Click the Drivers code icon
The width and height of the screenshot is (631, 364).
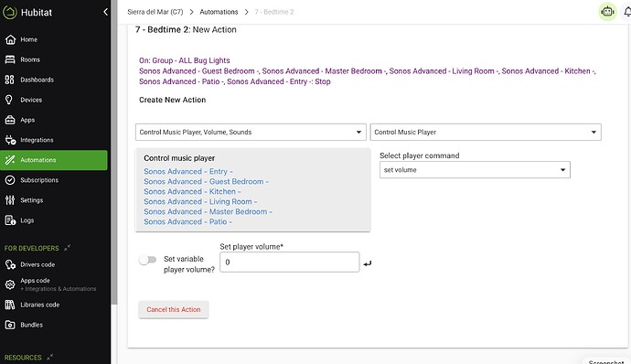pyautogui.click(x=10, y=264)
